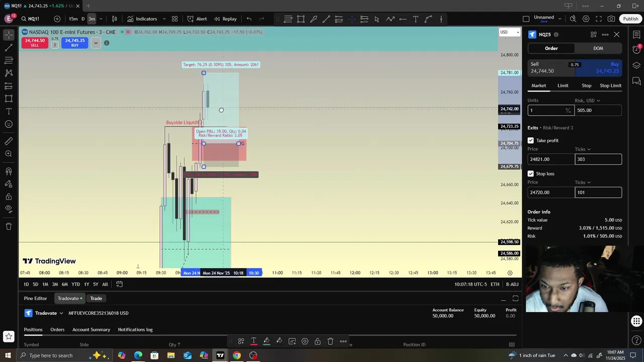
Task: Switch to the DOM tab
Action: tap(598, 48)
